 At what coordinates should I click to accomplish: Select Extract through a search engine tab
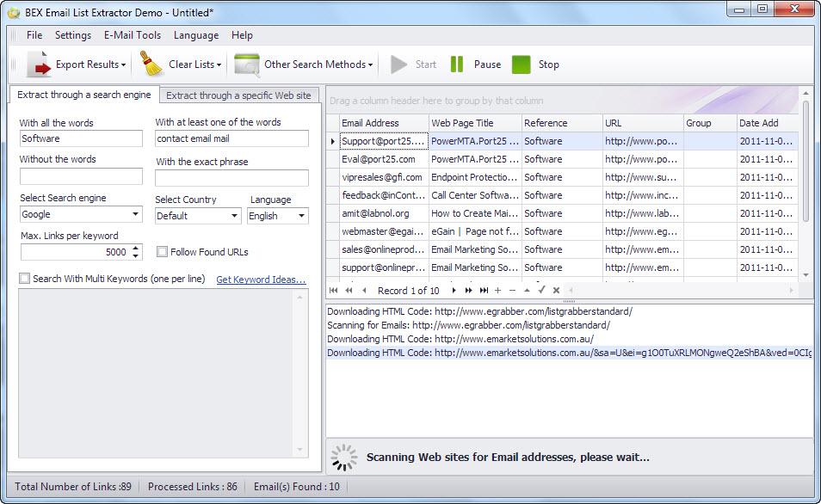click(84, 95)
